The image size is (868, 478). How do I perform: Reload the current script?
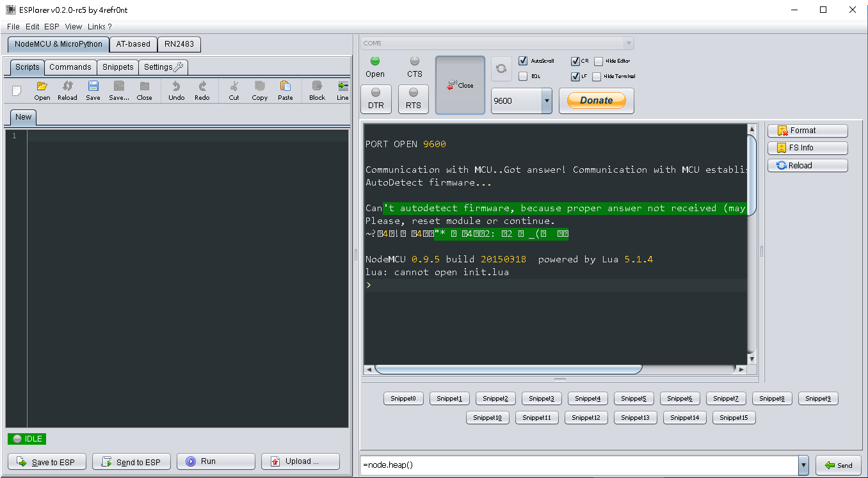[x=67, y=90]
